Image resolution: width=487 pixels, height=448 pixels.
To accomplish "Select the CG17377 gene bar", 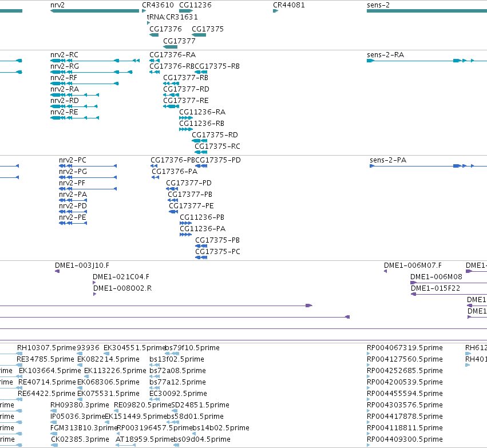I will coord(170,47).
